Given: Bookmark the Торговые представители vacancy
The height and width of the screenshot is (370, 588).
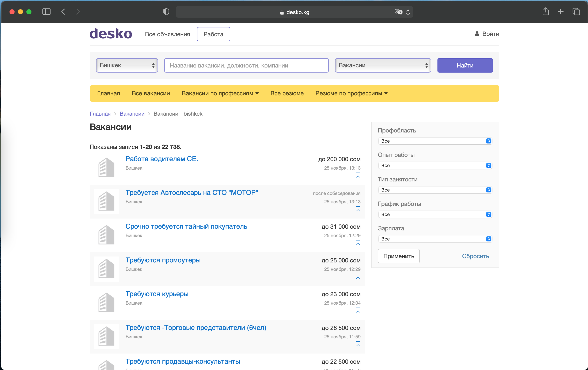Looking at the screenshot, I should [358, 344].
